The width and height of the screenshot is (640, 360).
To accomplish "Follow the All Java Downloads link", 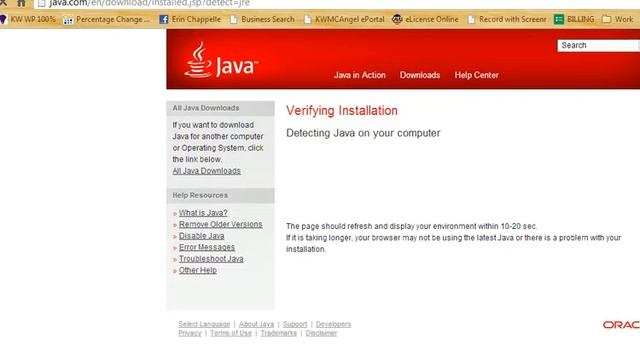I will [x=206, y=171].
